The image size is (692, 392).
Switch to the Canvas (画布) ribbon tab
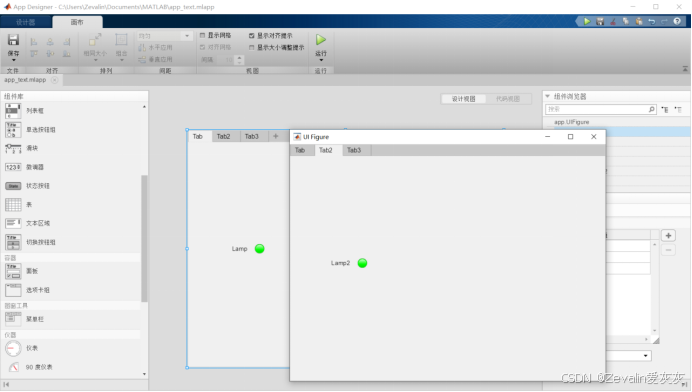click(x=77, y=22)
